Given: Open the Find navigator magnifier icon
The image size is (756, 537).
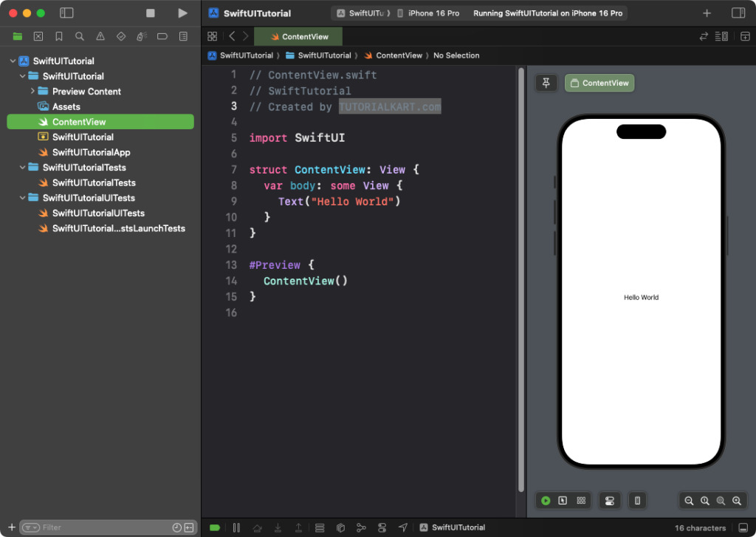Looking at the screenshot, I should coord(80,36).
